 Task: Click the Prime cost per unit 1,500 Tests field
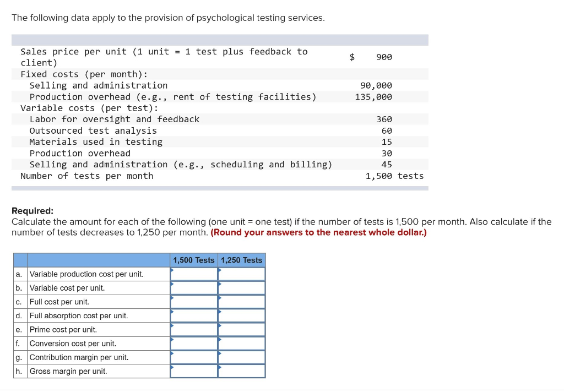[193, 329]
